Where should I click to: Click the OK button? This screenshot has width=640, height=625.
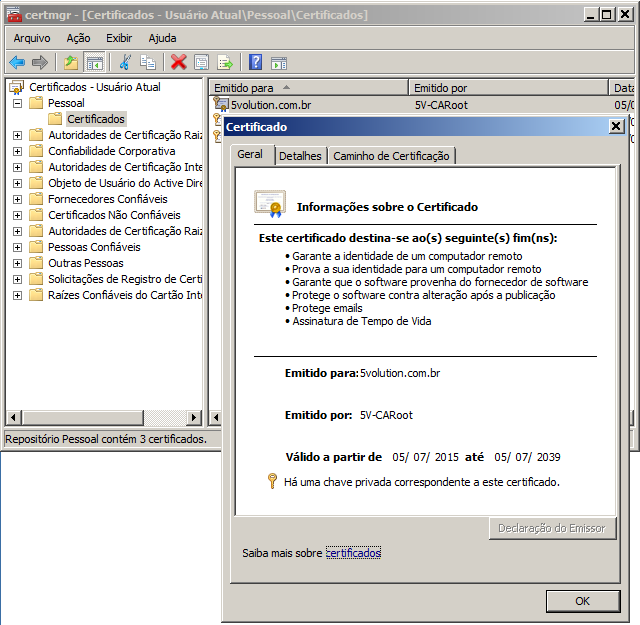[582, 600]
